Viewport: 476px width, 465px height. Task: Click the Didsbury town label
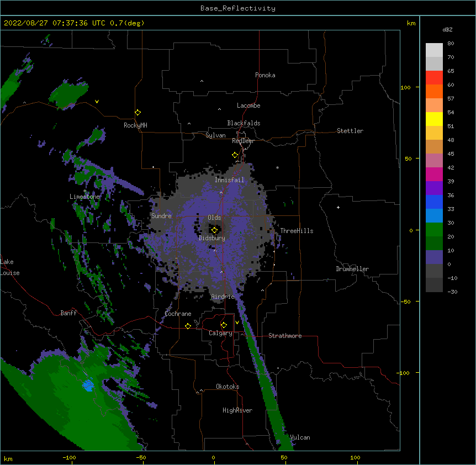(x=212, y=238)
